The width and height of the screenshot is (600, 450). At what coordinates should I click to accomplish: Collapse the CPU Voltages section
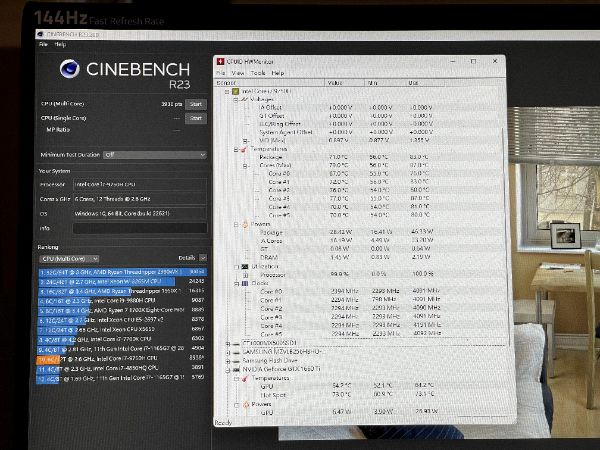pos(236,100)
